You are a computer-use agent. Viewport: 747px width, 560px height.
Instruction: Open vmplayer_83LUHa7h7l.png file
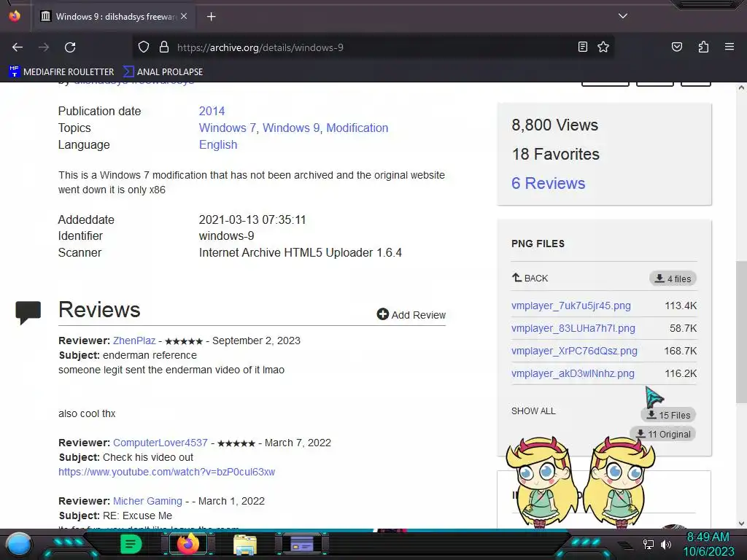pos(573,329)
